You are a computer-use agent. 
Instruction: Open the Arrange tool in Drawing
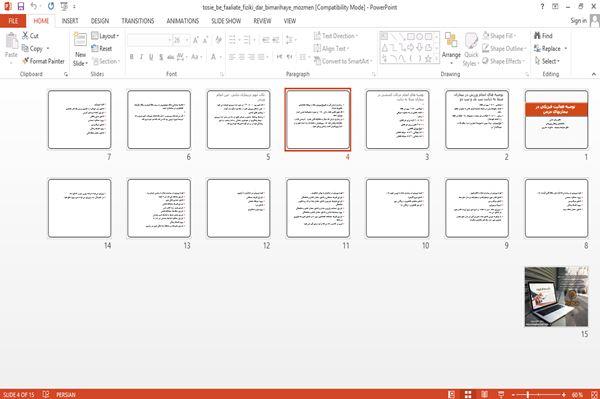coord(451,48)
